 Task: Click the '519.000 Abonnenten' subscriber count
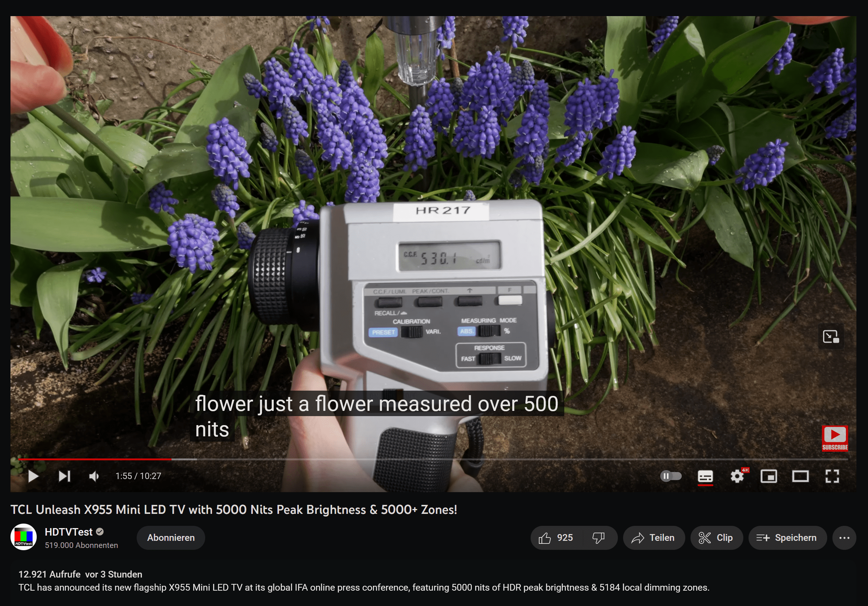[81, 545]
